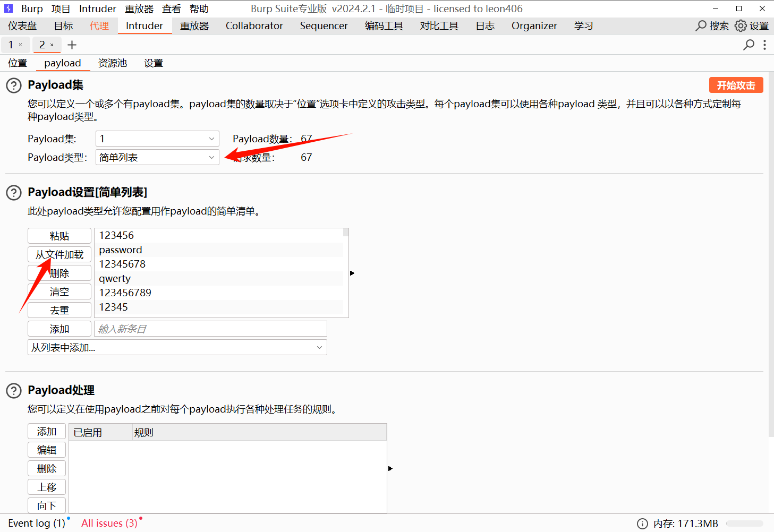Open the 查看 menu
Screen dimensions: 774x532
point(171,8)
